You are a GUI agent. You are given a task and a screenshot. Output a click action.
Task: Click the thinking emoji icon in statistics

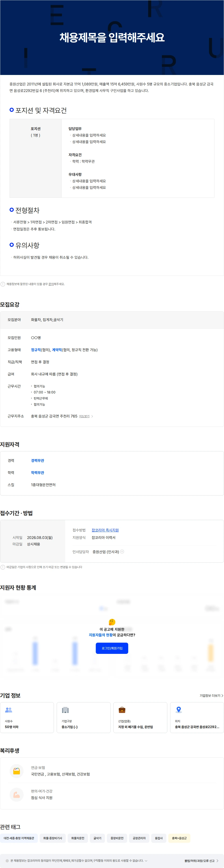[x=112, y=622]
